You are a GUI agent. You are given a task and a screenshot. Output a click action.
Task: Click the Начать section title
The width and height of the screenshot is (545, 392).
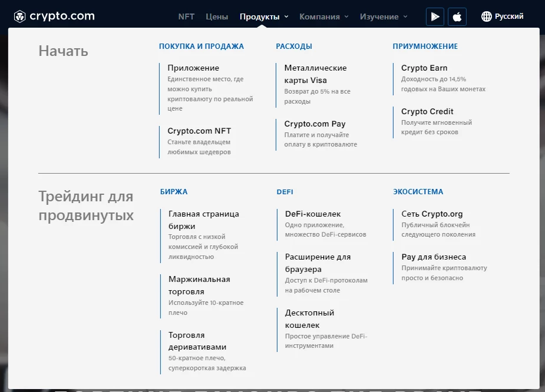point(63,51)
